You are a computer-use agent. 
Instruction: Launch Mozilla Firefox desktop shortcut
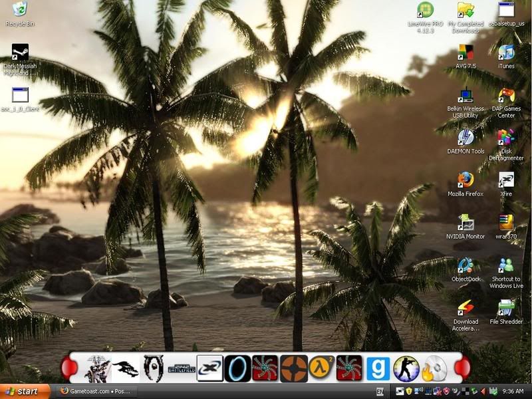465,185
